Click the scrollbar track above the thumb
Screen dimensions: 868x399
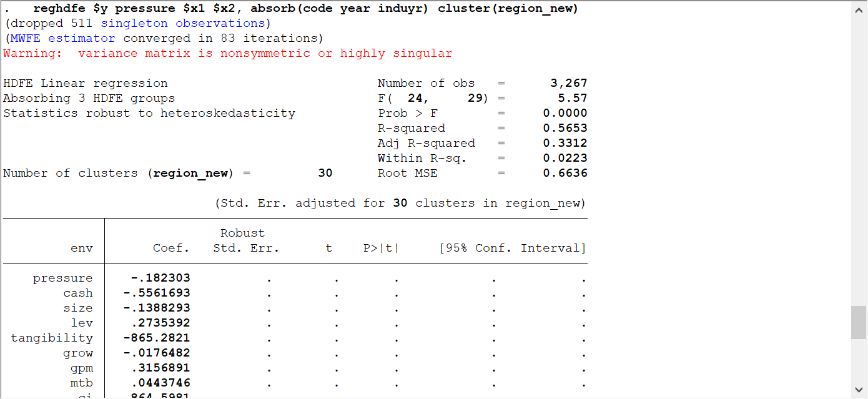pyautogui.click(x=859, y=156)
